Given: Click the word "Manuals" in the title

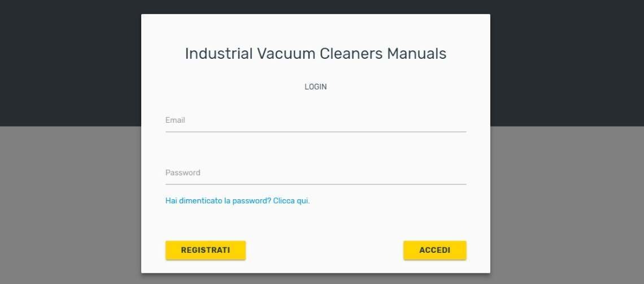Looking at the screenshot, I should click(416, 54).
